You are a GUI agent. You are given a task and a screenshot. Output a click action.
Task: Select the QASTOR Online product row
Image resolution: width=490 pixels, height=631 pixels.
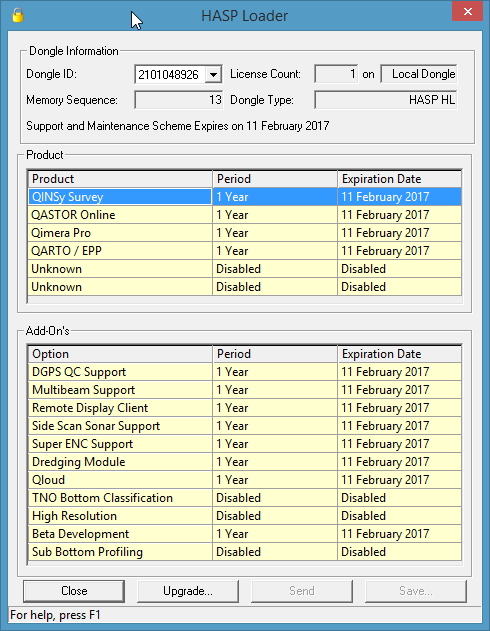tap(245, 215)
